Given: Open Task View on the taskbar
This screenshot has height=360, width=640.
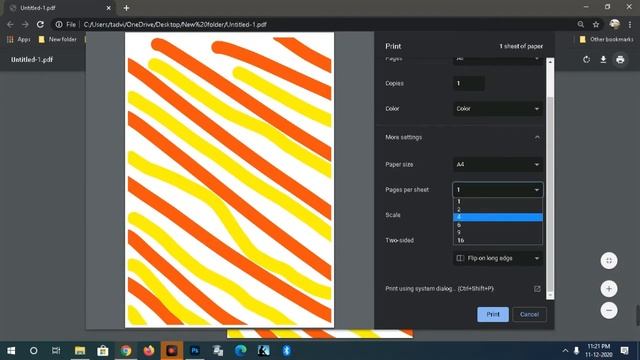Looking at the screenshot, I should click(x=56, y=351).
